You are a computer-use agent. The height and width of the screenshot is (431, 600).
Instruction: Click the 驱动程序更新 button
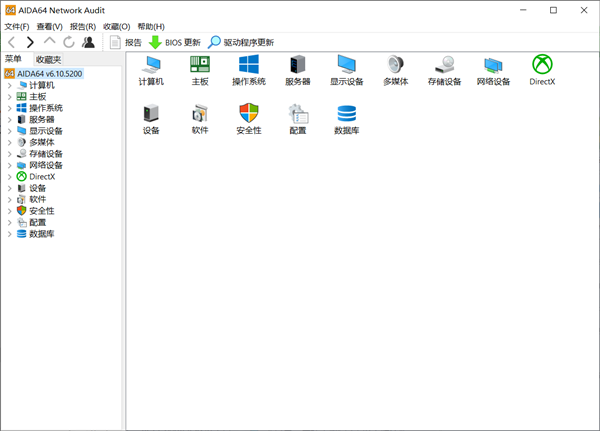pyautogui.click(x=241, y=42)
